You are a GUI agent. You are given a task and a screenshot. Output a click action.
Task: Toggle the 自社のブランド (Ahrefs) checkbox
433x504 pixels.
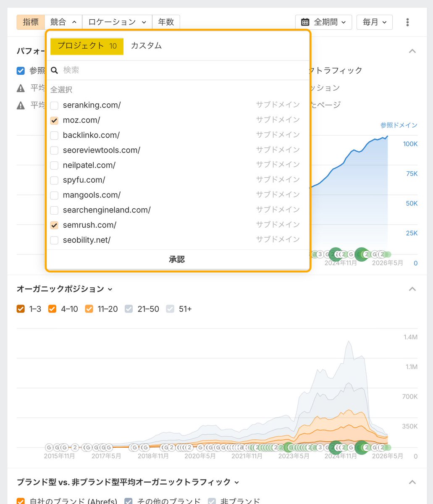point(21,501)
